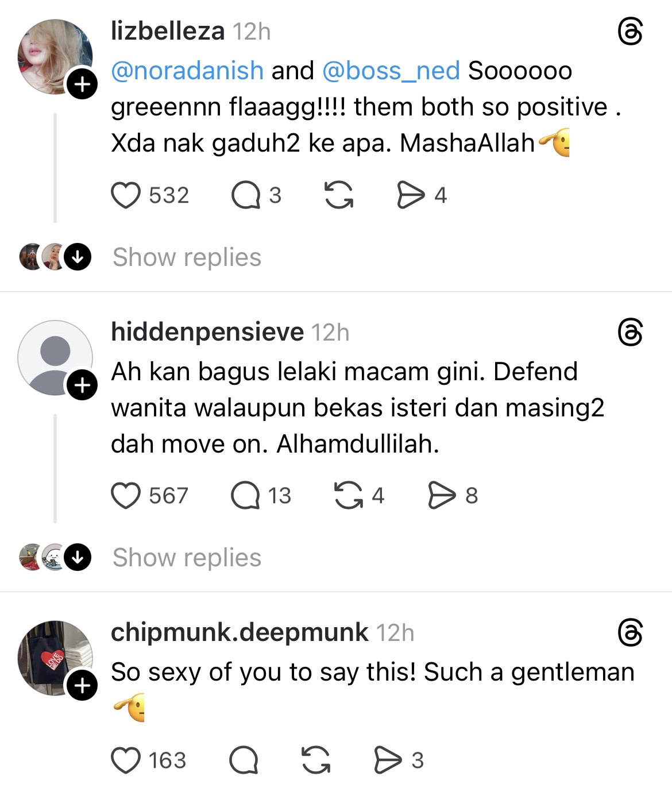Open the @noradanish mention
The width and height of the screenshot is (672, 788).
point(187,71)
